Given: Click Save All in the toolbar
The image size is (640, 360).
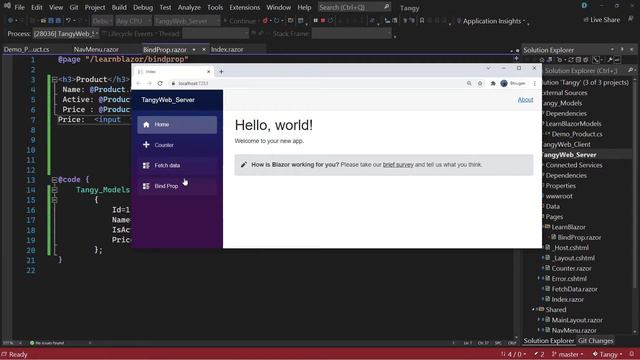Looking at the screenshot, I should click(x=58, y=20).
